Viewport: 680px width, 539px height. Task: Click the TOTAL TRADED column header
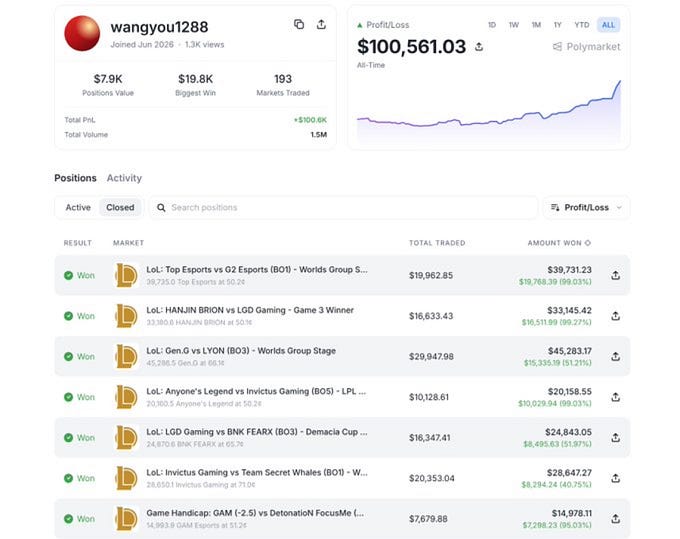(x=437, y=243)
